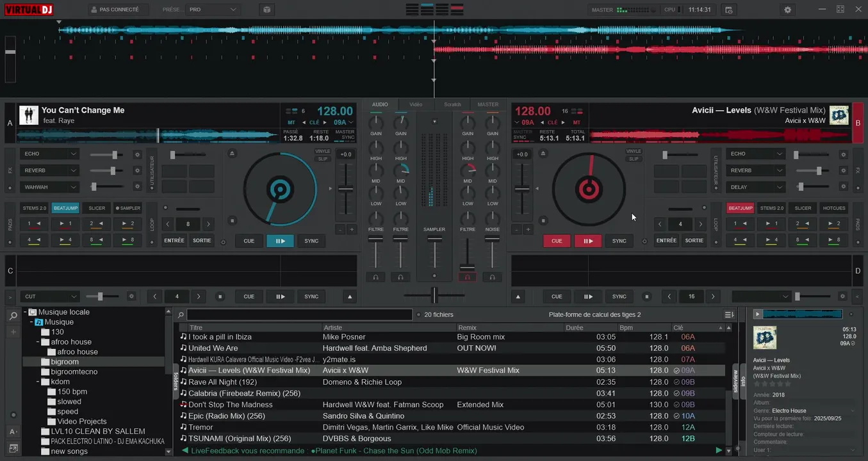Screen dimensions: 868x461
Task: Click the file search input field
Action: (299, 315)
